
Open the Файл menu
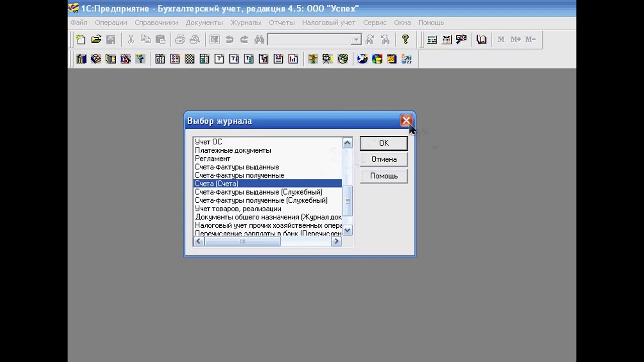tap(79, 23)
